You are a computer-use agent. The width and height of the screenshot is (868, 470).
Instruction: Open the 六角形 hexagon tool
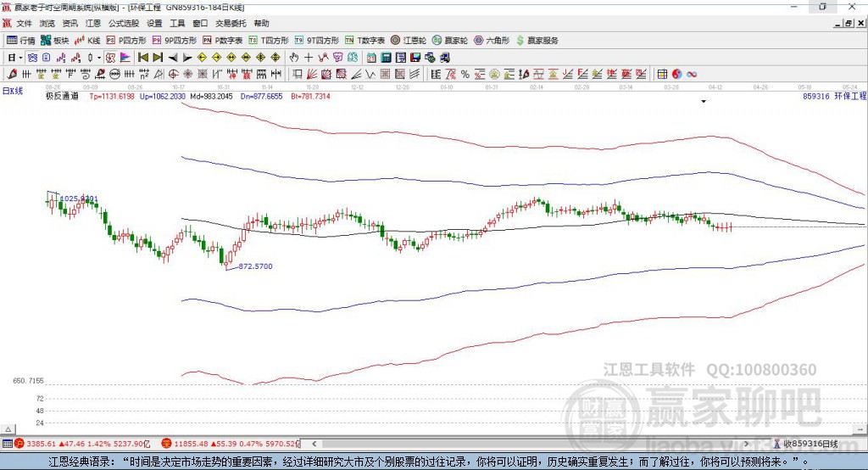click(x=492, y=41)
